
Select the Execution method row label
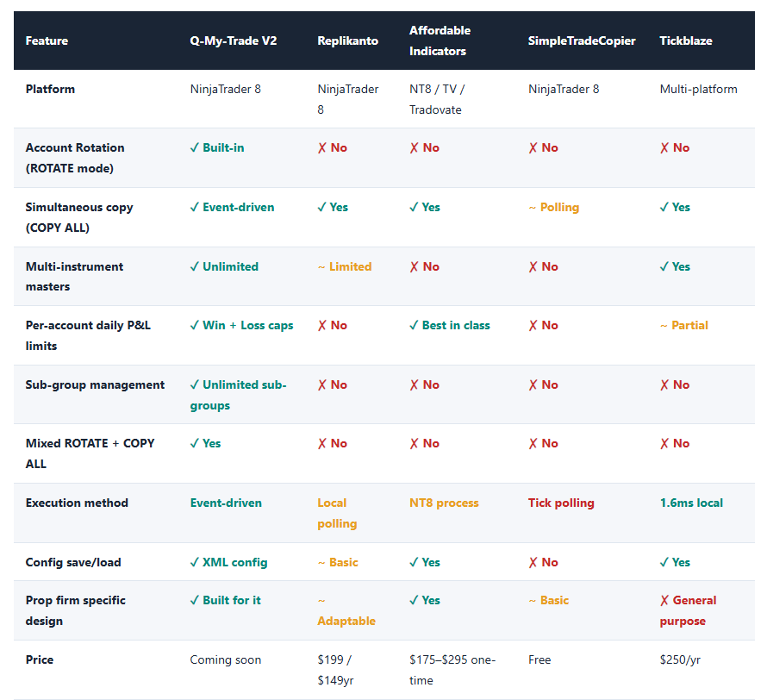click(77, 503)
